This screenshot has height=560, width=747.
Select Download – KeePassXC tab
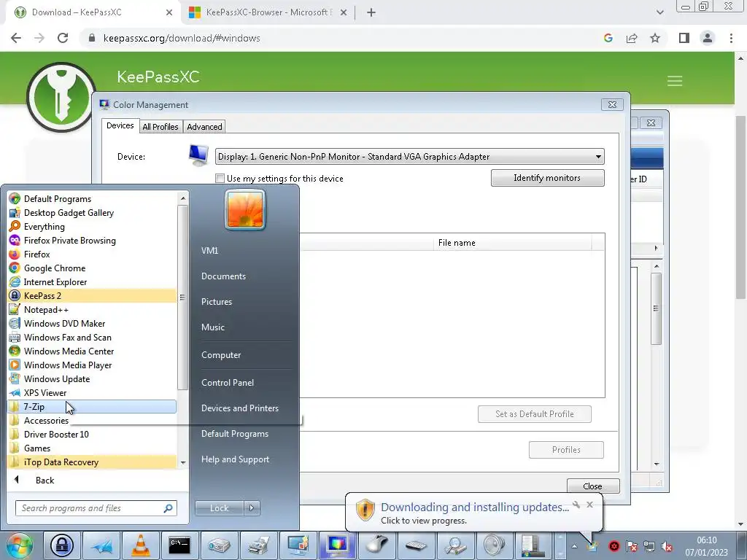[x=93, y=12]
